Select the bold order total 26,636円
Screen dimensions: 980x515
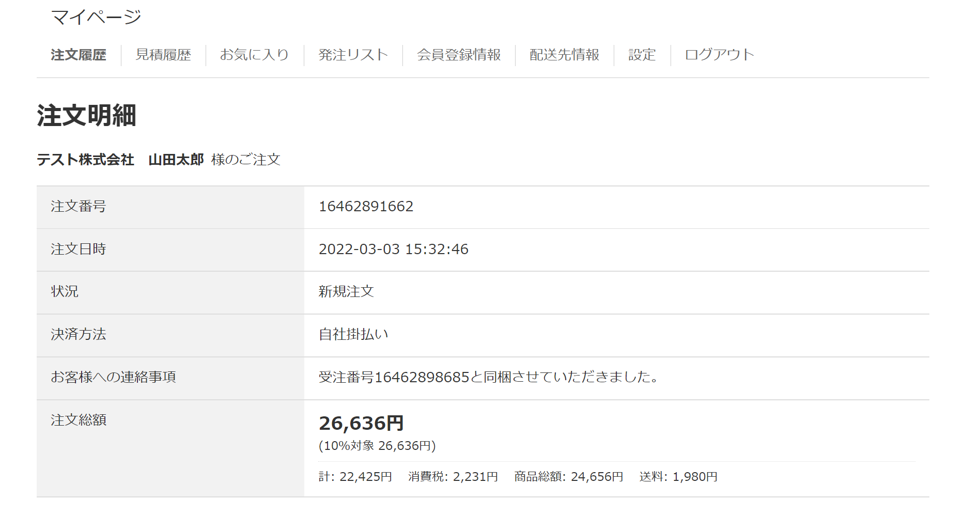click(x=361, y=424)
